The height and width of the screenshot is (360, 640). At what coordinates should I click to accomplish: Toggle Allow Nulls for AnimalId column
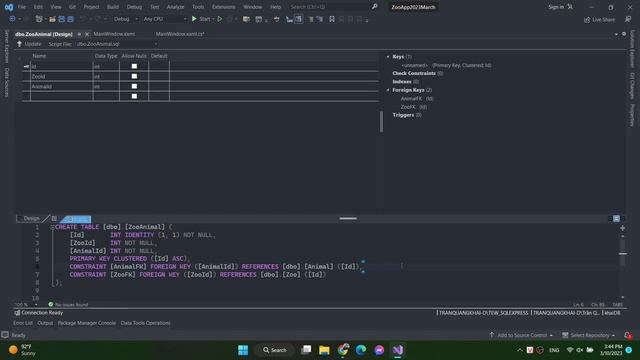(134, 86)
